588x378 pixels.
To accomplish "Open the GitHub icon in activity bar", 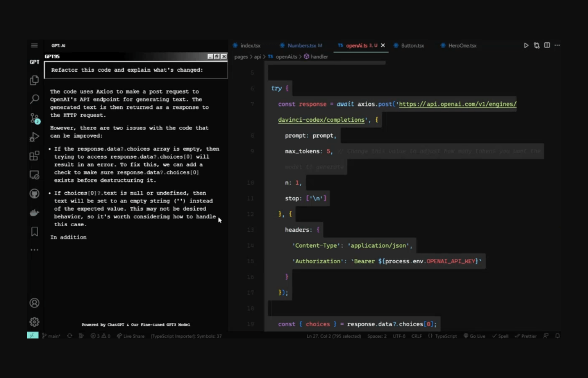I will click(35, 194).
